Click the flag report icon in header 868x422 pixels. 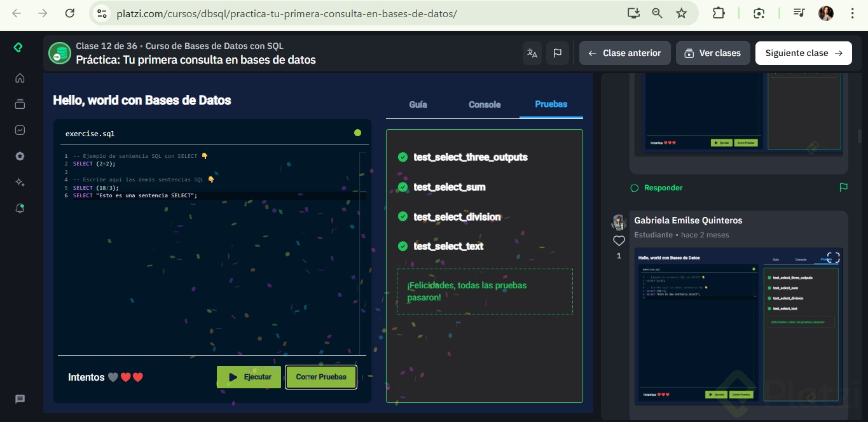click(x=557, y=53)
